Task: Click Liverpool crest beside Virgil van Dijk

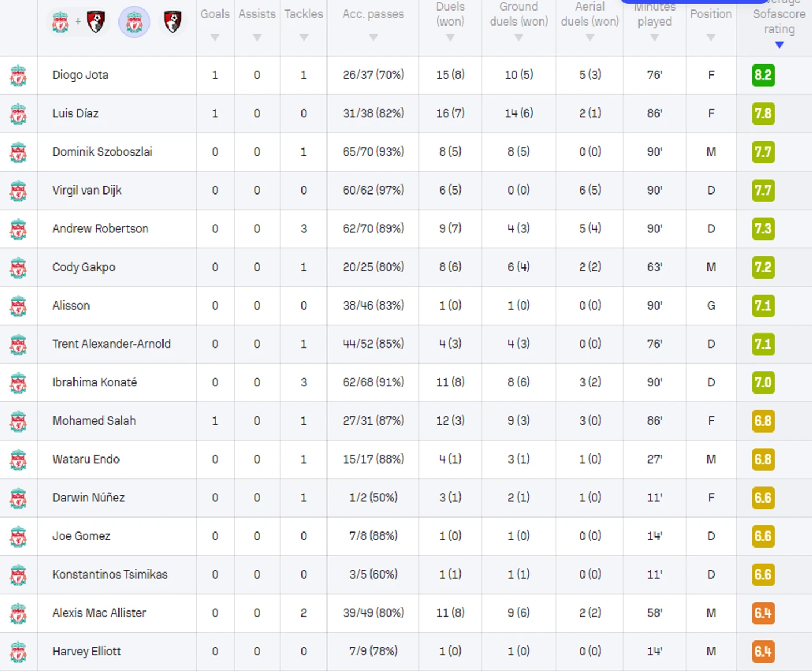Action: [x=18, y=191]
